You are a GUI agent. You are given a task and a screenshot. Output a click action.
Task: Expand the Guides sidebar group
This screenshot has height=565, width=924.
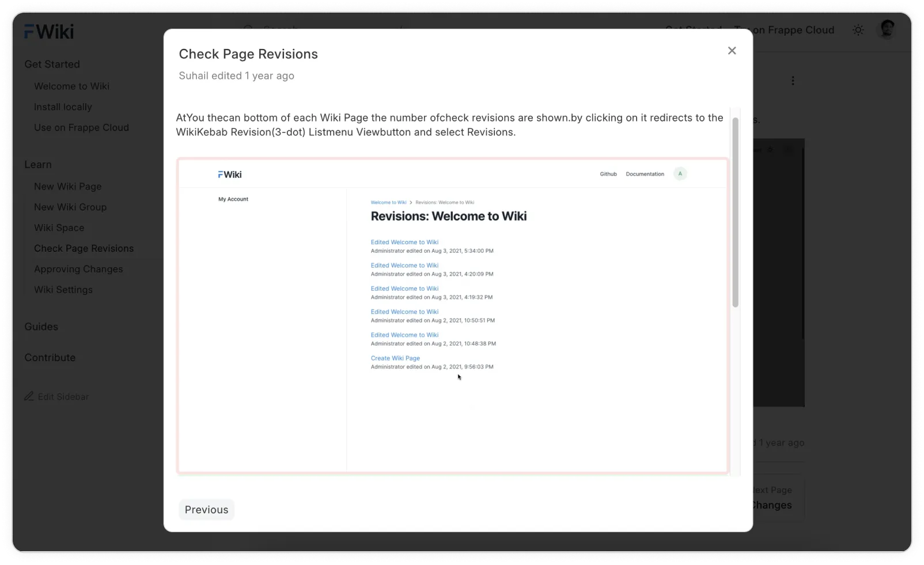pos(41,327)
